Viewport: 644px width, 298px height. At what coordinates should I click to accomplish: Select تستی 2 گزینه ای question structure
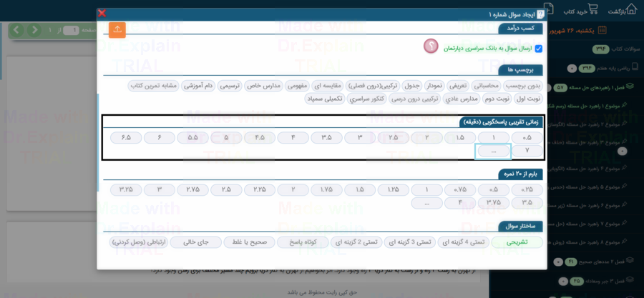click(x=356, y=242)
